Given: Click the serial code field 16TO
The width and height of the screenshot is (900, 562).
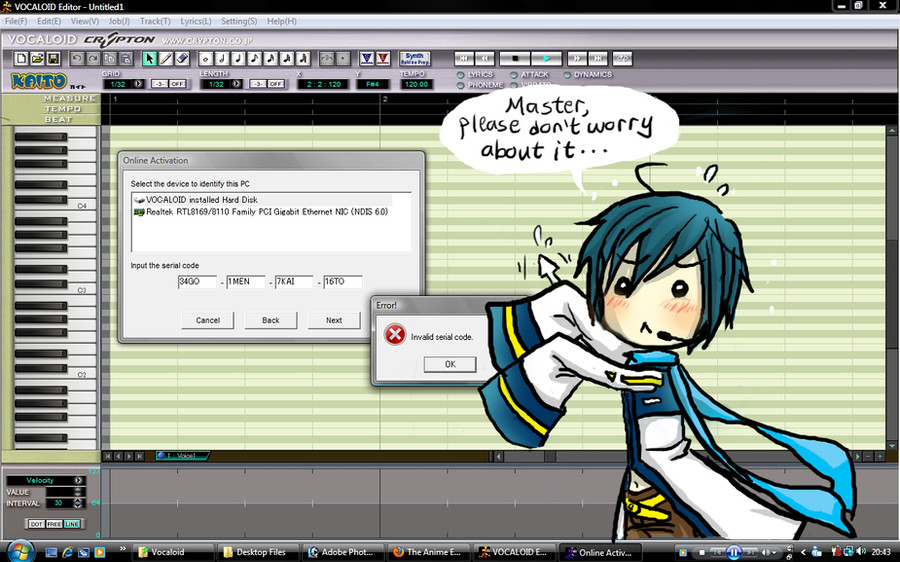Looking at the screenshot, I should 343,281.
